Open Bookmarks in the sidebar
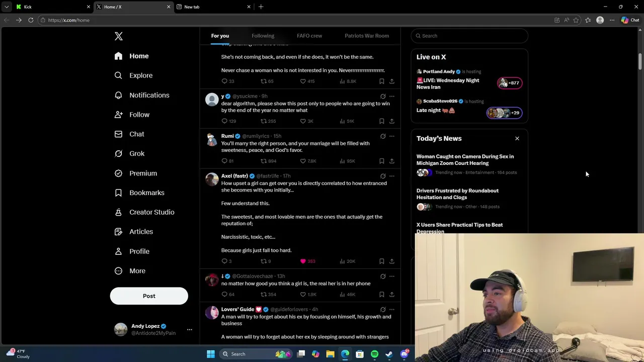 click(x=139, y=193)
